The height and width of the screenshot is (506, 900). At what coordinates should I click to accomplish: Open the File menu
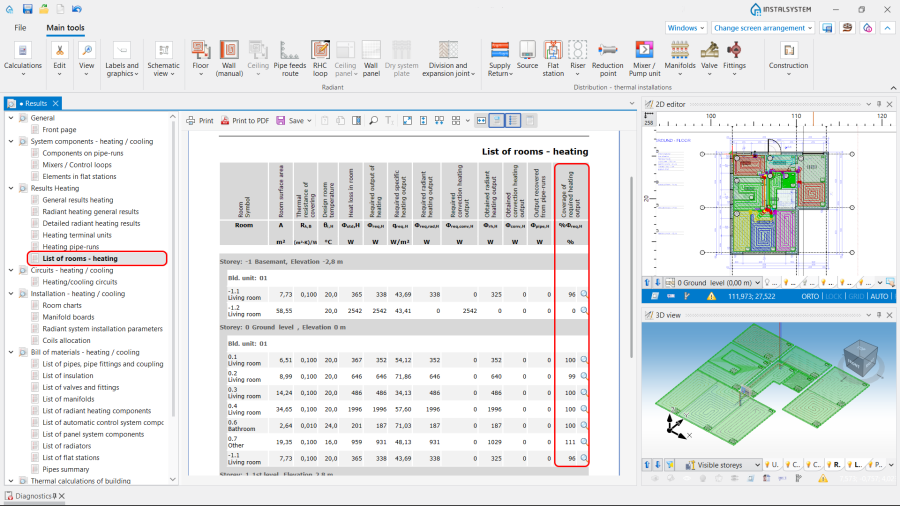tap(20, 28)
